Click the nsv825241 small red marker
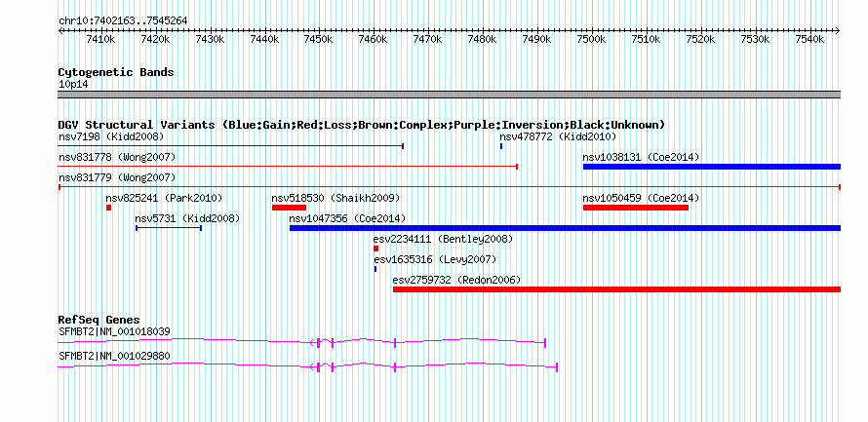This screenshot has height=422, width=868. pos(109,208)
